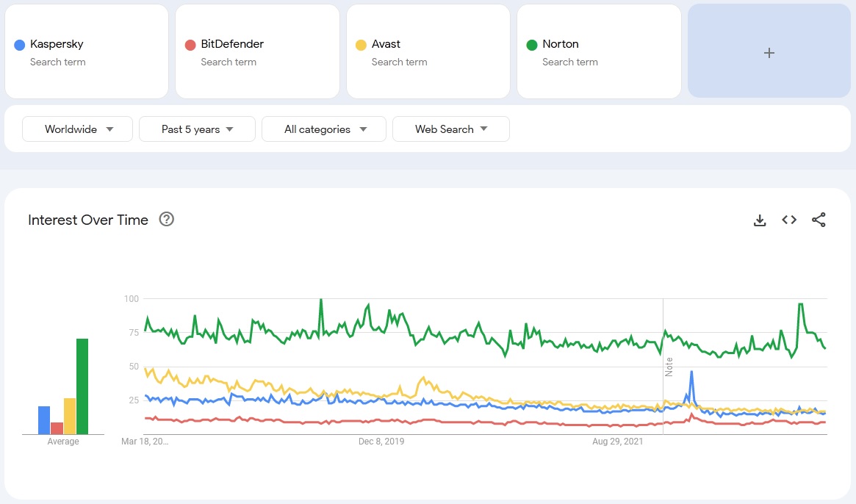
Task: Click the 100 y-axis value
Action: tap(132, 299)
